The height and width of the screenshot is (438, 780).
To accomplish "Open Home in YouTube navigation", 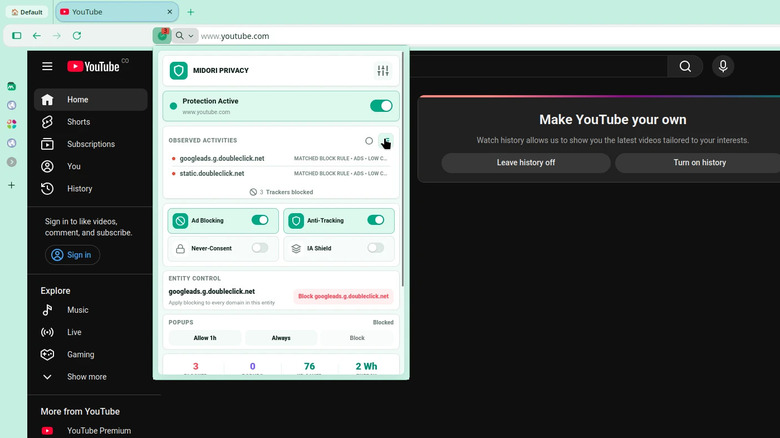I will [91, 100].
